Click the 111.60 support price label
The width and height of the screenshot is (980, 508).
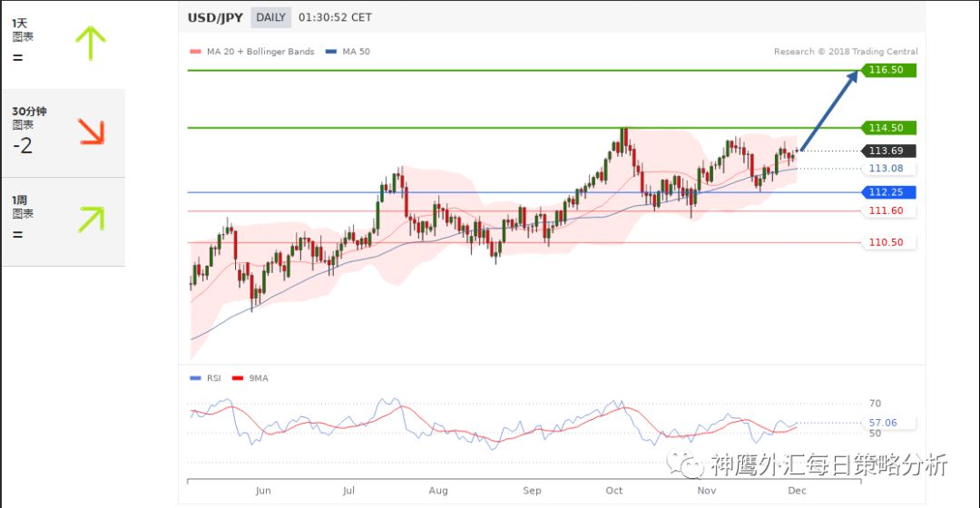click(888, 210)
